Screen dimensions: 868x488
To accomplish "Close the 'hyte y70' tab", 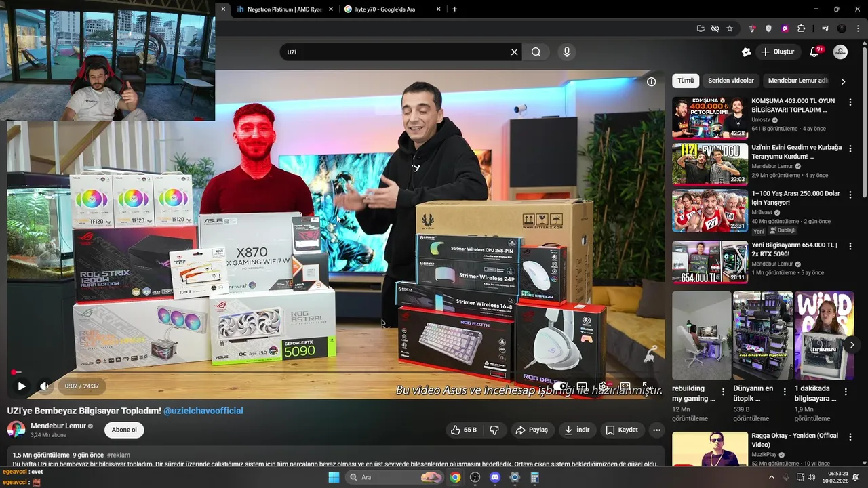I will pyautogui.click(x=438, y=9).
